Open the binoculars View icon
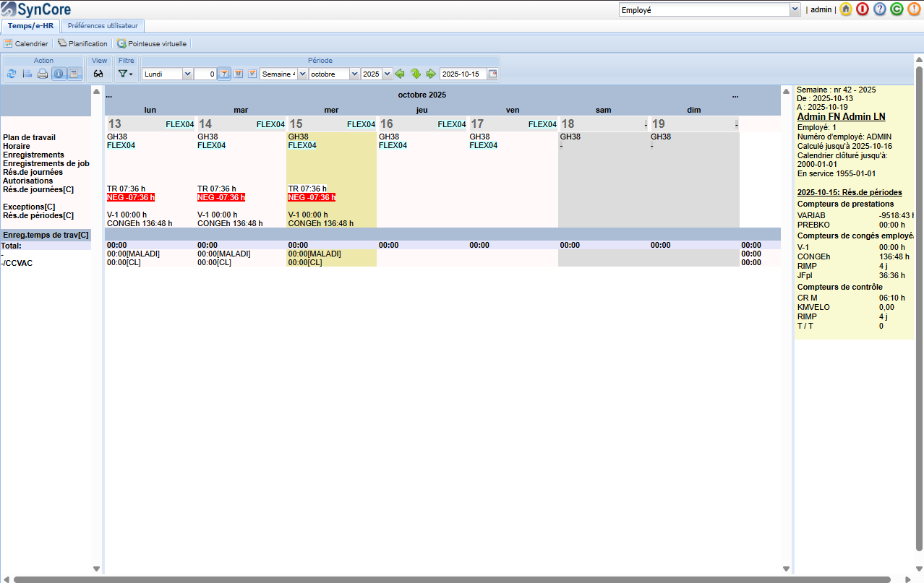The width and height of the screenshot is (924, 583). point(98,74)
